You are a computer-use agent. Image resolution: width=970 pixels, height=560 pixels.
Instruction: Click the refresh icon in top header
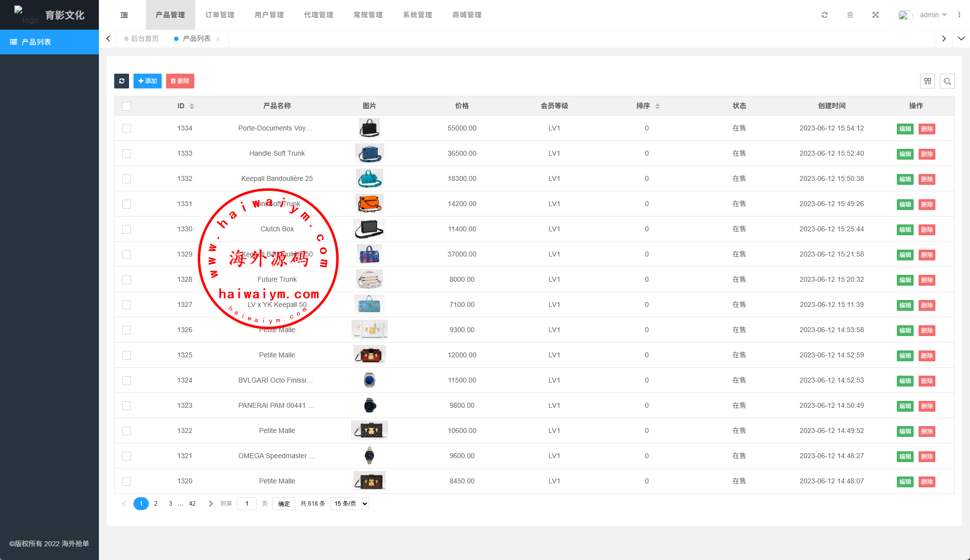825,15
